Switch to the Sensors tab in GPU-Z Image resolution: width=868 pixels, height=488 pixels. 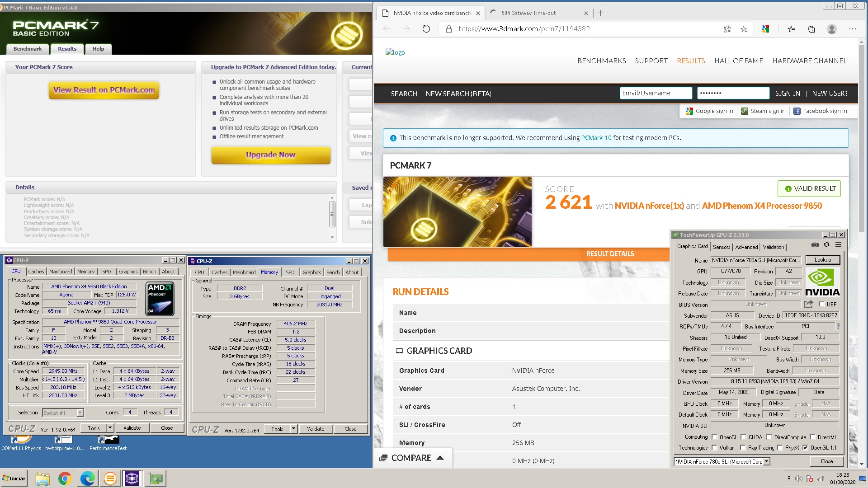(721, 247)
